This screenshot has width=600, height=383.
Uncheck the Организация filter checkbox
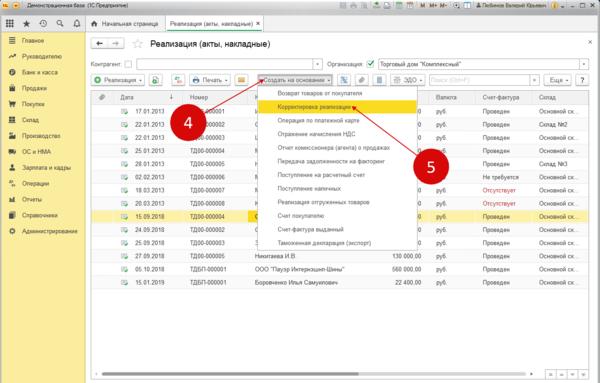click(370, 64)
